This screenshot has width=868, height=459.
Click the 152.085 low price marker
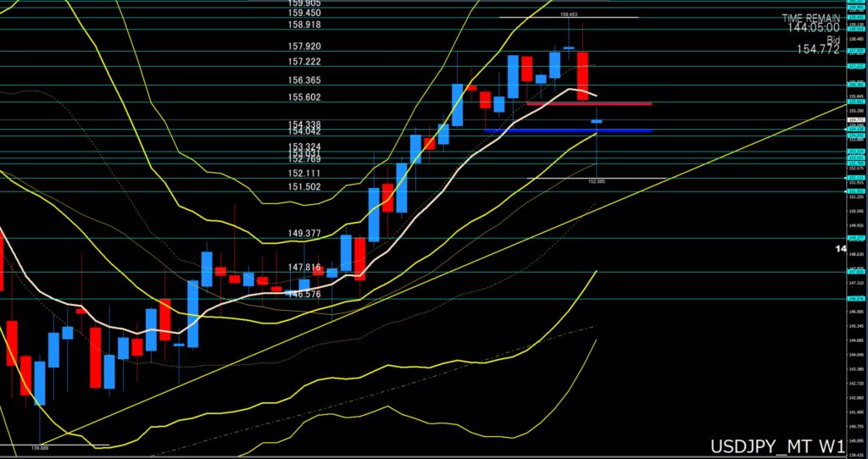[596, 181]
